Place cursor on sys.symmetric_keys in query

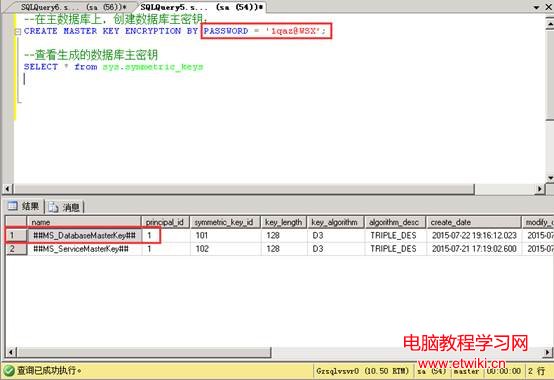click(153, 67)
